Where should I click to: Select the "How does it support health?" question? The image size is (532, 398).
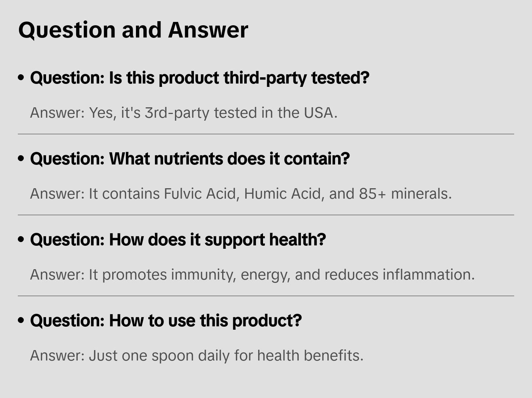178,240
